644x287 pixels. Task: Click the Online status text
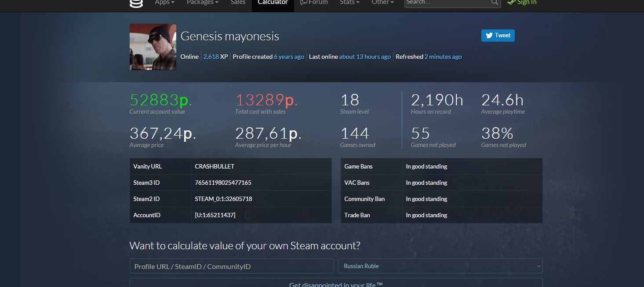point(189,57)
